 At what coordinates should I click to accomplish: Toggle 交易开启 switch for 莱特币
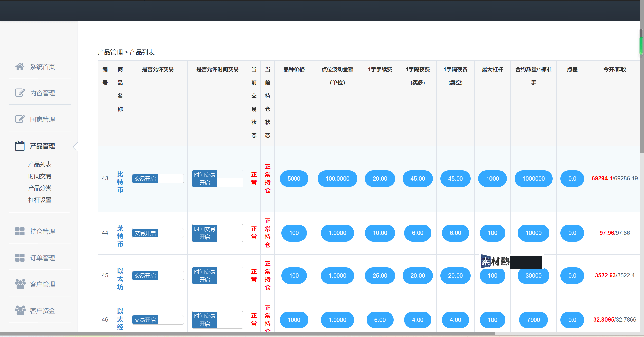pos(158,233)
